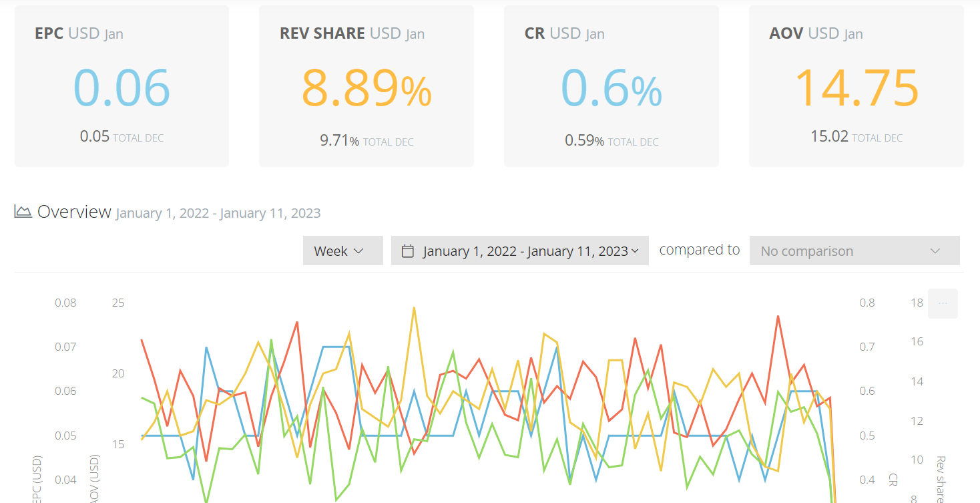
Task: Open the Week interval dropdown
Action: [342, 250]
